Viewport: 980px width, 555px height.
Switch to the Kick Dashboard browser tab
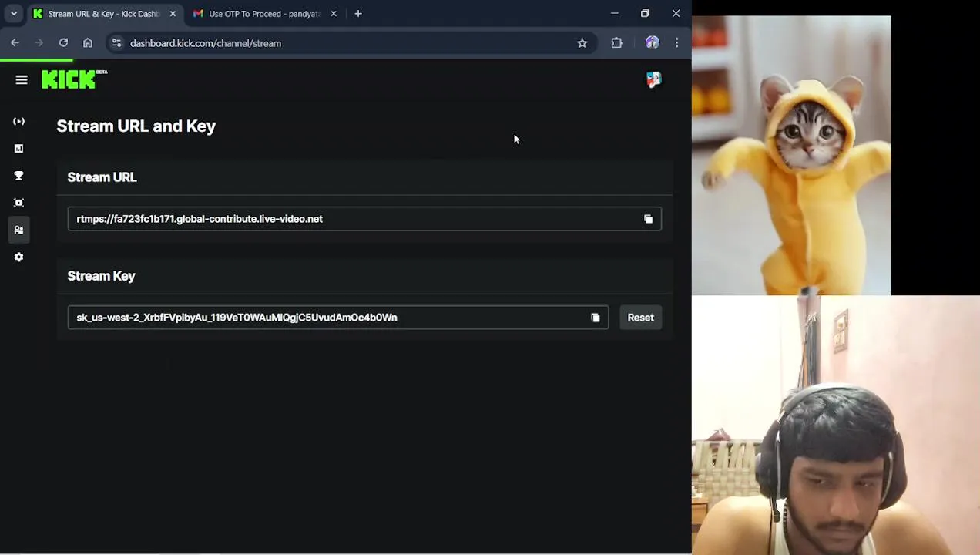tap(104, 14)
